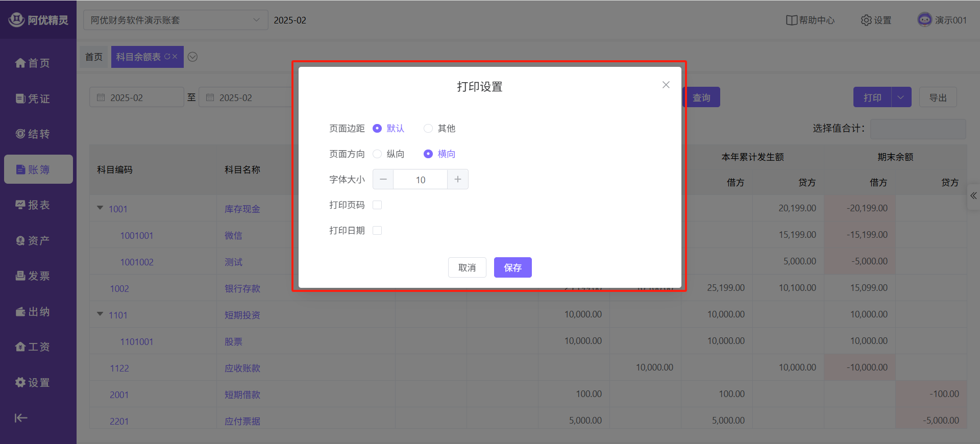The height and width of the screenshot is (444, 980).
Task: Click the plus button to increase font size
Action: 458,180
